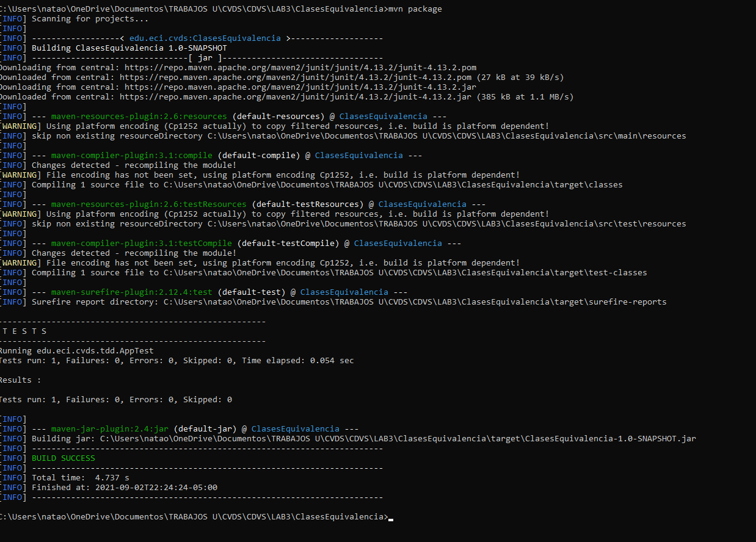Click the '[ jar ]' packaging label
Screen dimensions: 756x542
click(205, 58)
